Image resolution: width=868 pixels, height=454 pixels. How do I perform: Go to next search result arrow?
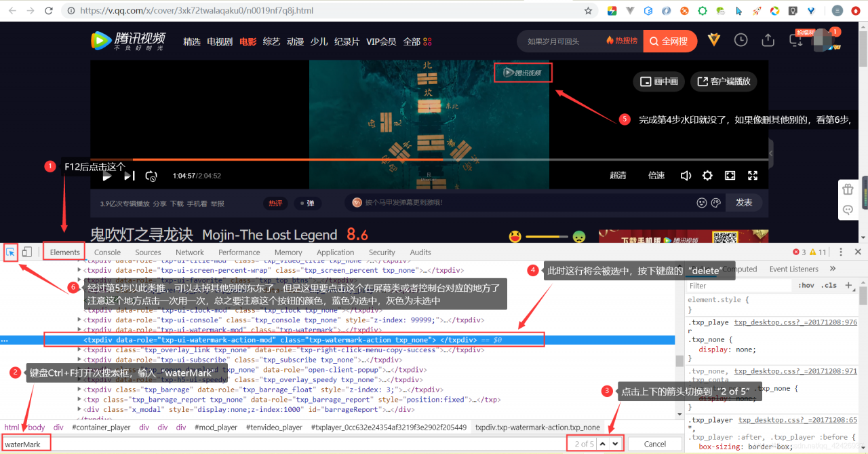(615, 444)
